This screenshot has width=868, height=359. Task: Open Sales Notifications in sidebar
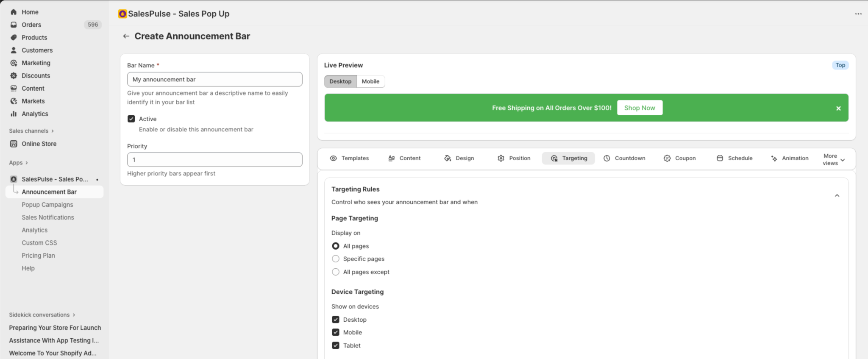click(x=48, y=217)
